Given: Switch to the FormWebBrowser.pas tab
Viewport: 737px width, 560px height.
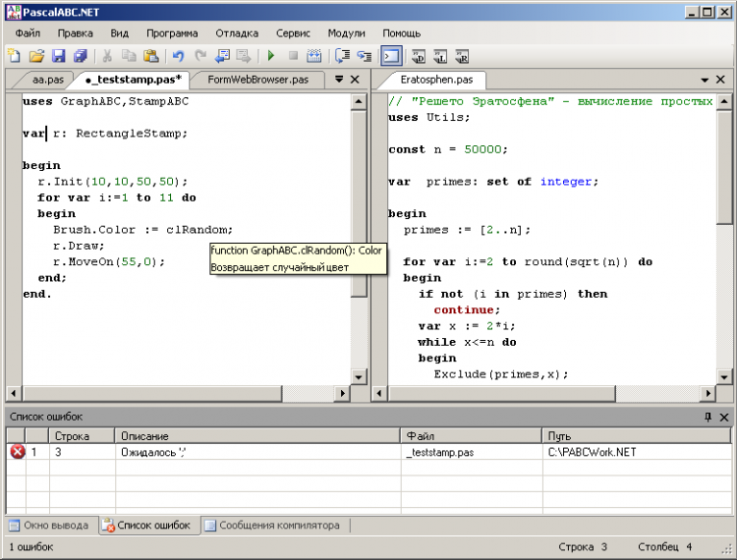Looking at the screenshot, I should [257, 80].
